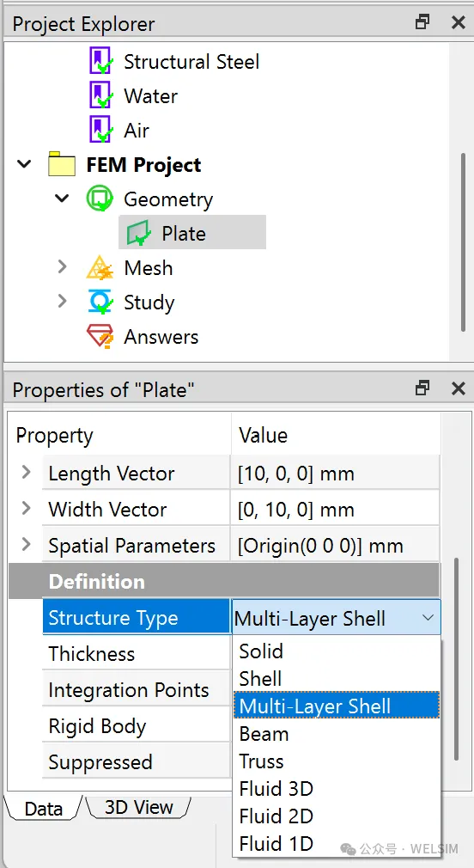This screenshot has width=474, height=868.
Task: Close the Properties of Plate panel
Action: (458, 388)
